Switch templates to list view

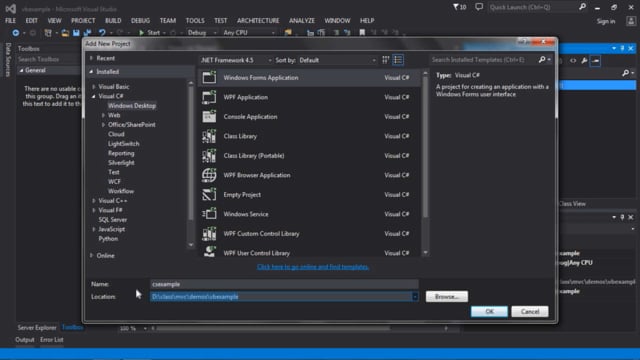coord(398,60)
